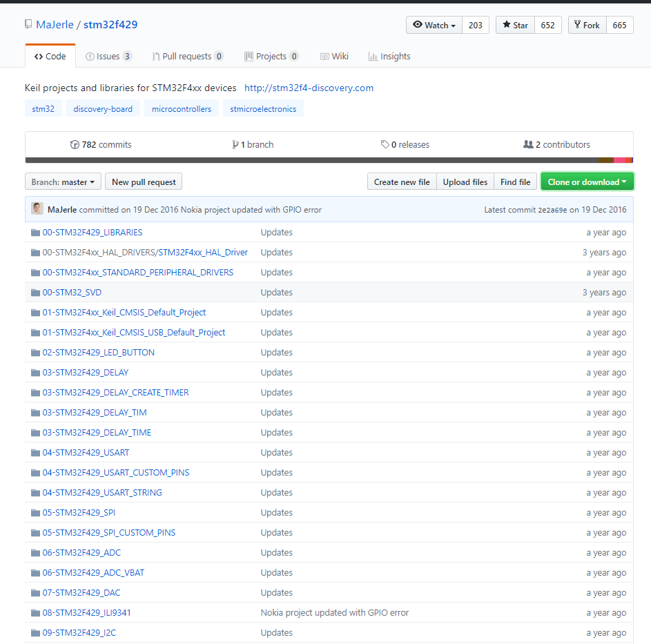The width and height of the screenshot is (651, 644).
Task: Click the New pull request button
Action: click(144, 182)
